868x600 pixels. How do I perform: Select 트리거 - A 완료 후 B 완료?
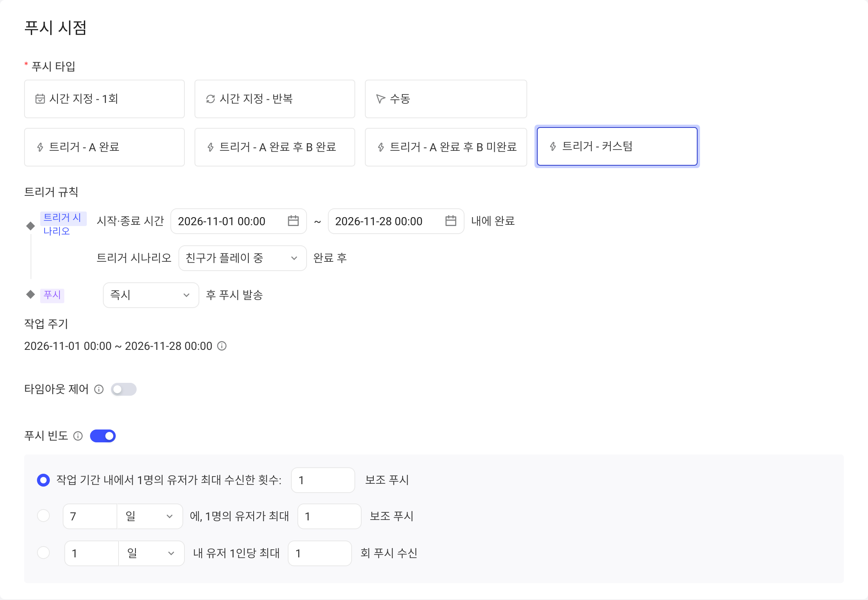tap(275, 147)
